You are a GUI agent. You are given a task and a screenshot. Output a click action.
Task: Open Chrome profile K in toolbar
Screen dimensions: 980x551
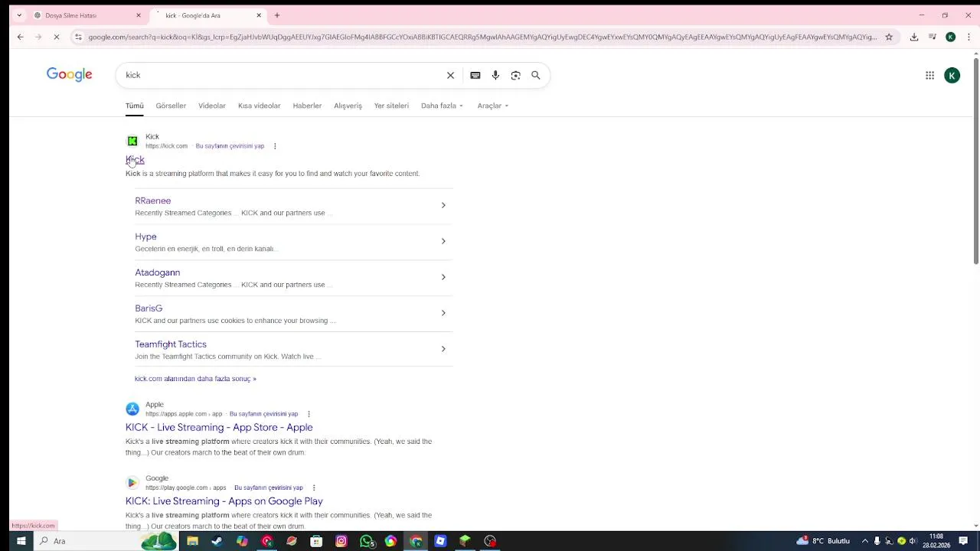[950, 37]
